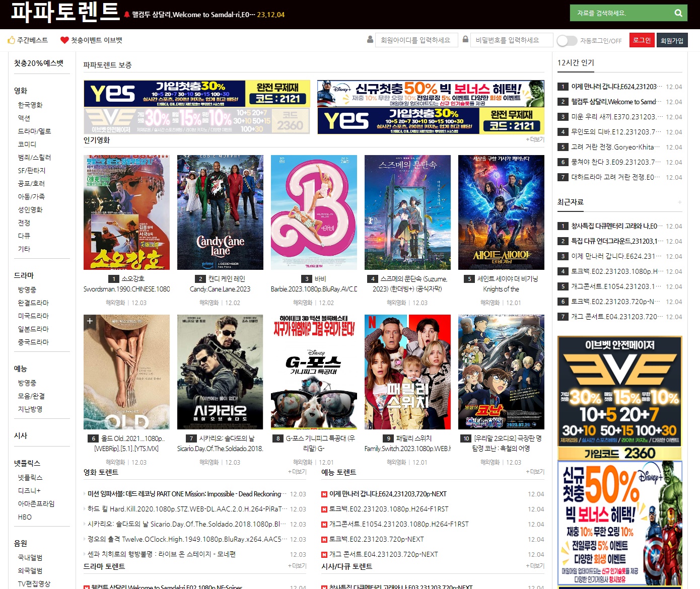Expand more 시사/다큐 torrents (+더보기)
This screenshot has width=700, height=589.
pyautogui.click(x=535, y=566)
